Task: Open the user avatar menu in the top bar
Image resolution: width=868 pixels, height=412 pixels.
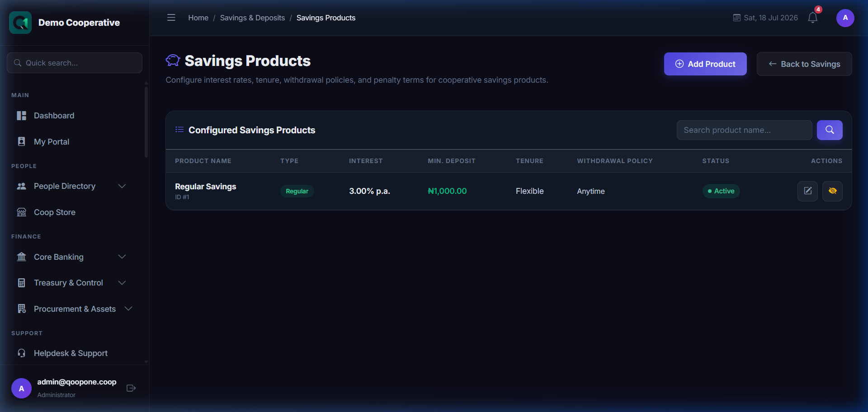Action: 845,18
